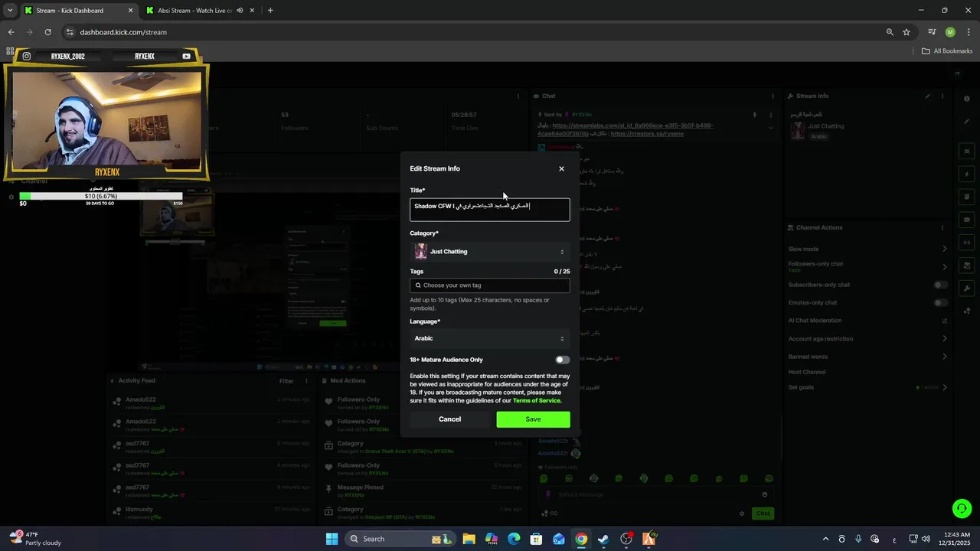The height and width of the screenshot is (551, 980).
Task: Open the emoji picker in chat input
Action: [764, 494]
